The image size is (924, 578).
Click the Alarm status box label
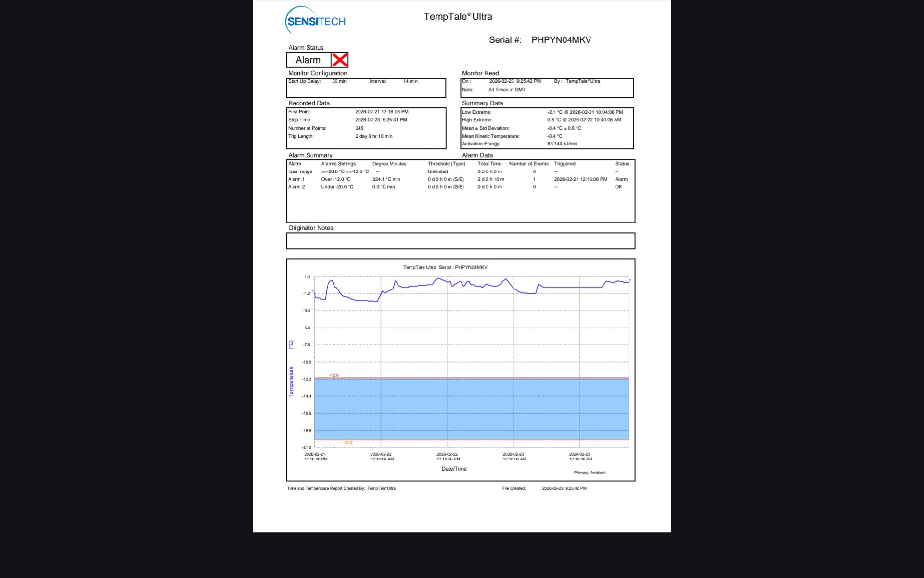(x=308, y=60)
